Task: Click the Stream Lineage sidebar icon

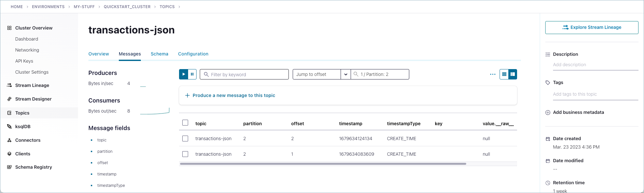Action: click(9, 85)
